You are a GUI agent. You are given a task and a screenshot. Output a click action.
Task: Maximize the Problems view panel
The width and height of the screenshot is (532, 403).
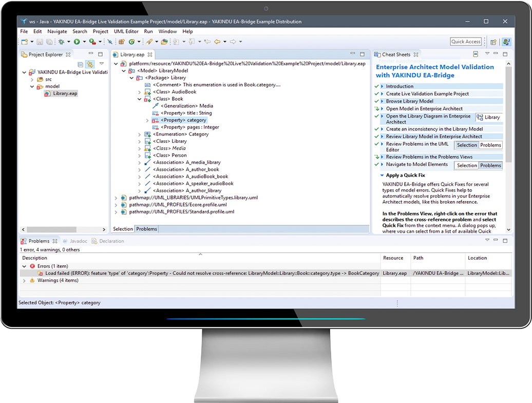point(505,241)
